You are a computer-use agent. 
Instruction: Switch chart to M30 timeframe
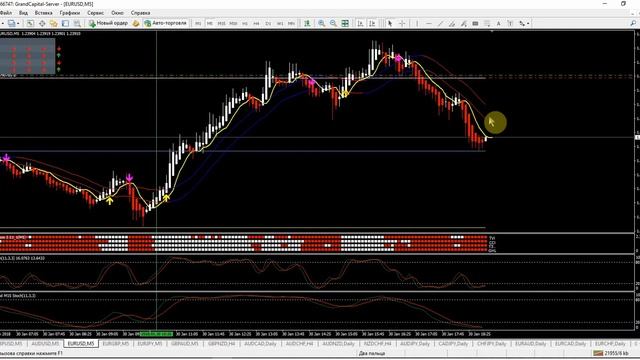[x=233, y=24]
